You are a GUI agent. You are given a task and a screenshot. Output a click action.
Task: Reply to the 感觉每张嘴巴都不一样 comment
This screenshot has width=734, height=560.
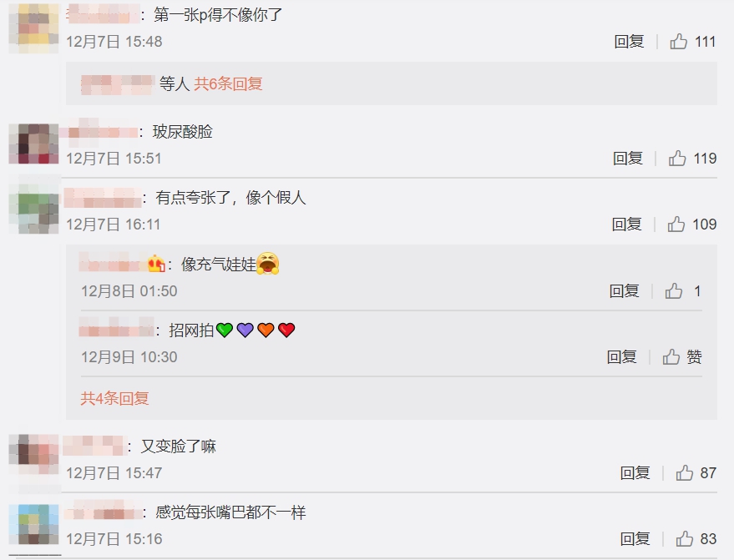[635, 539]
